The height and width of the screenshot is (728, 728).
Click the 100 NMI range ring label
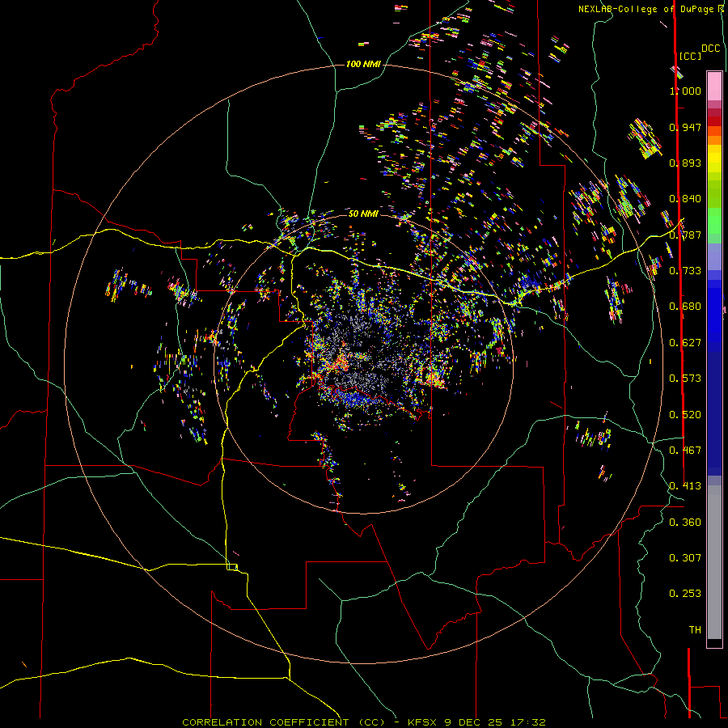pos(363,64)
